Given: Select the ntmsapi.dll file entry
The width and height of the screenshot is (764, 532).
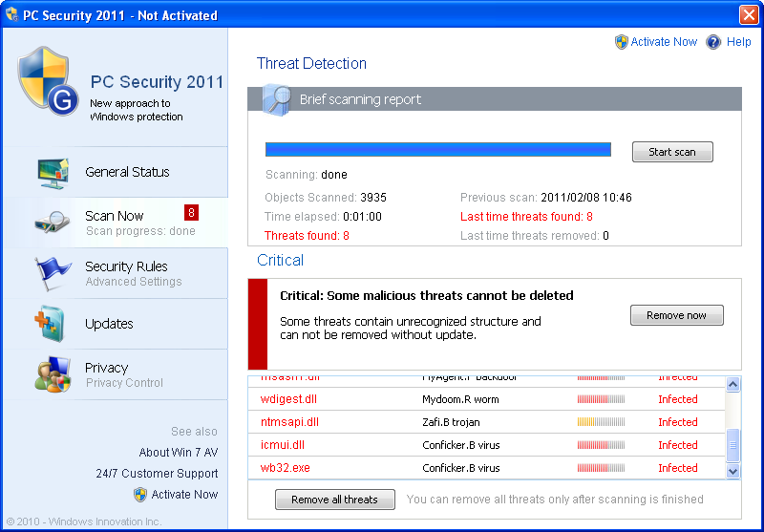Looking at the screenshot, I should coord(289,422).
